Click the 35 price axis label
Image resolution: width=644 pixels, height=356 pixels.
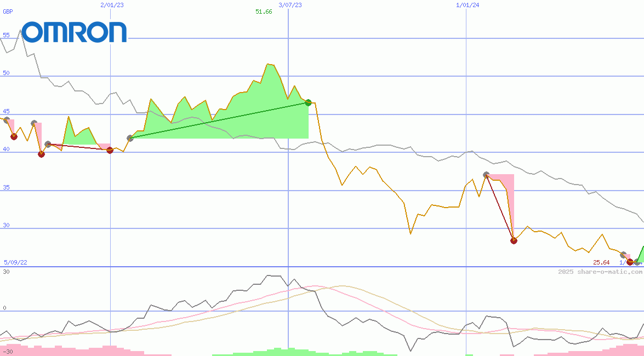(x=6, y=187)
